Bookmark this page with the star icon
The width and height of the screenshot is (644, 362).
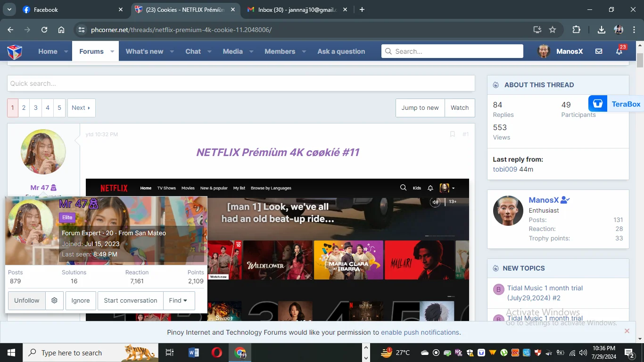click(553, 30)
